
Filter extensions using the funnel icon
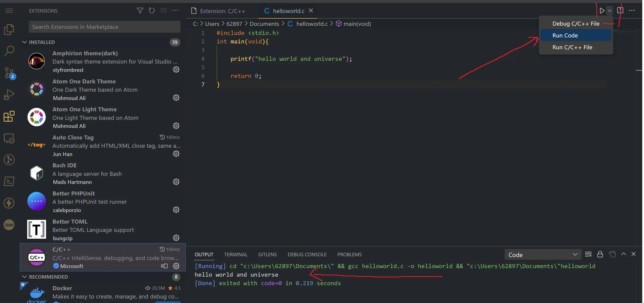point(140,11)
